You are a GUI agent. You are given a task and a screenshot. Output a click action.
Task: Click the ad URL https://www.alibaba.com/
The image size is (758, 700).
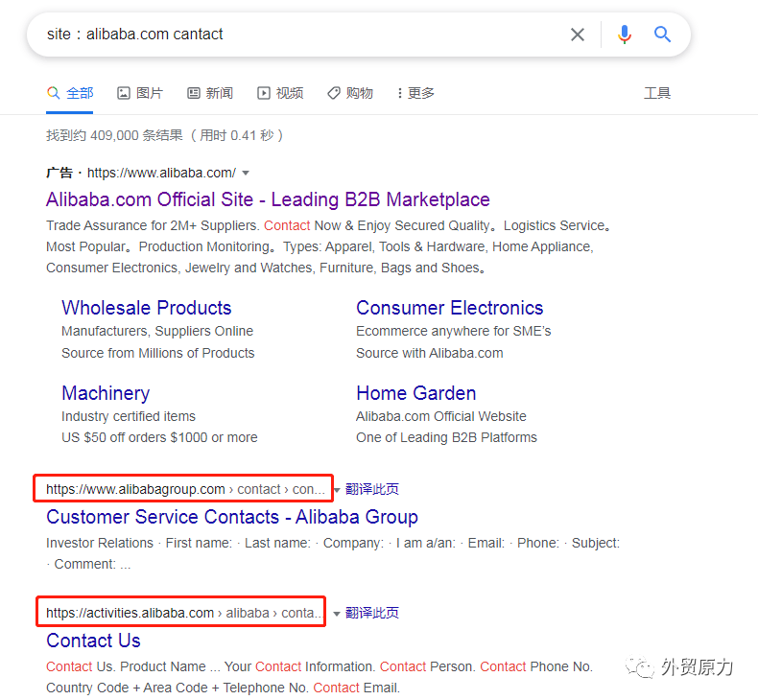(161, 173)
